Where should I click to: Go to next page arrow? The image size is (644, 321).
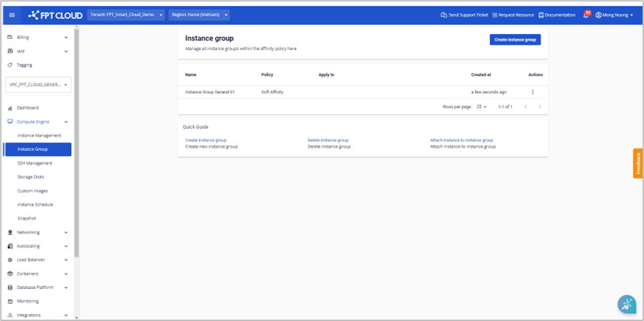pyautogui.click(x=540, y=107)
